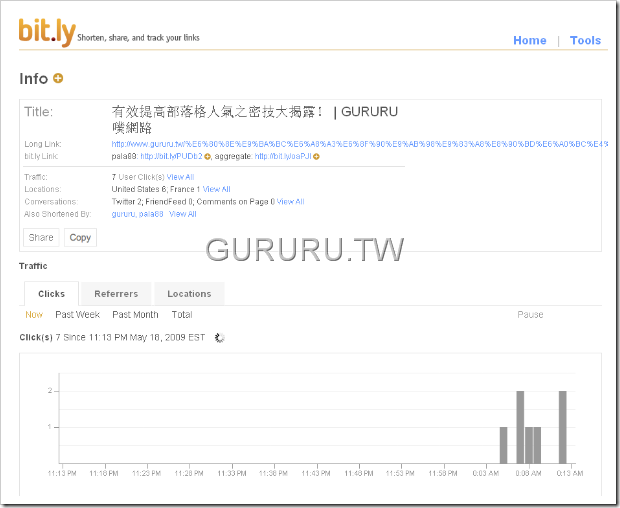Open the Tools link
This screenshot has width=620, height=508.
pyautogui.click(x=585, y=40)
